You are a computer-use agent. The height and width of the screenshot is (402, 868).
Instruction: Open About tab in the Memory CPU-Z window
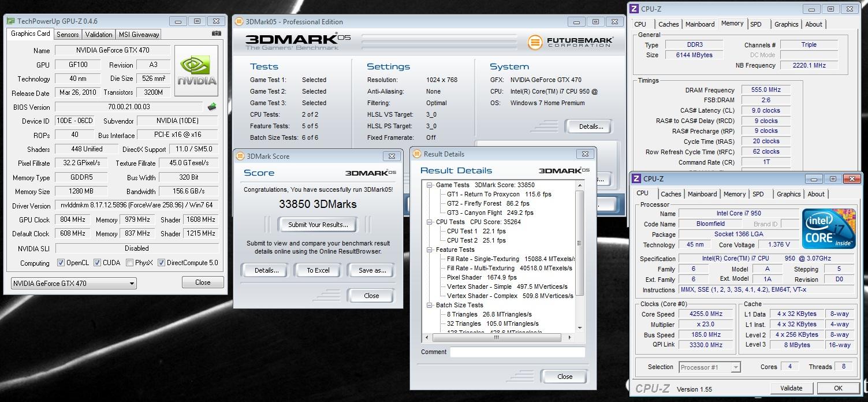tap(814, 24)
